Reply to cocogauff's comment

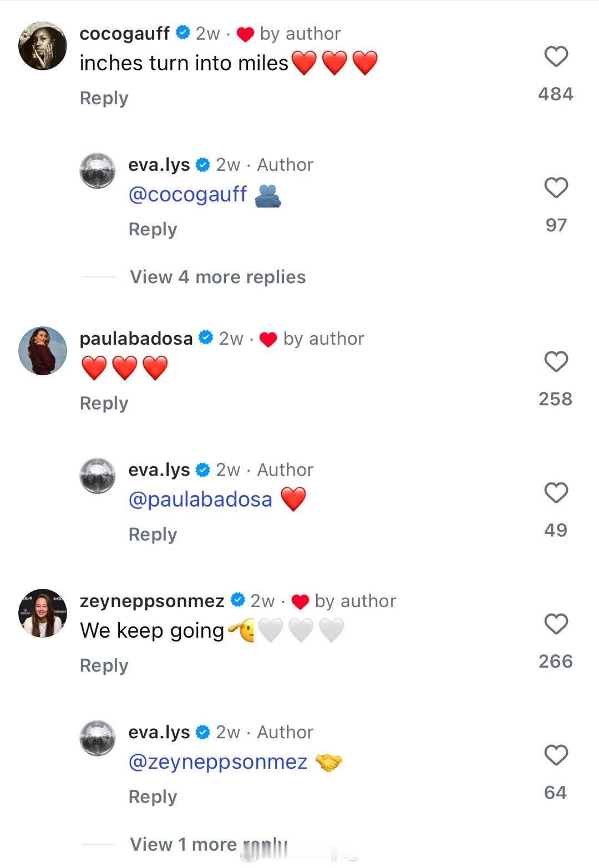pos(104,98)
